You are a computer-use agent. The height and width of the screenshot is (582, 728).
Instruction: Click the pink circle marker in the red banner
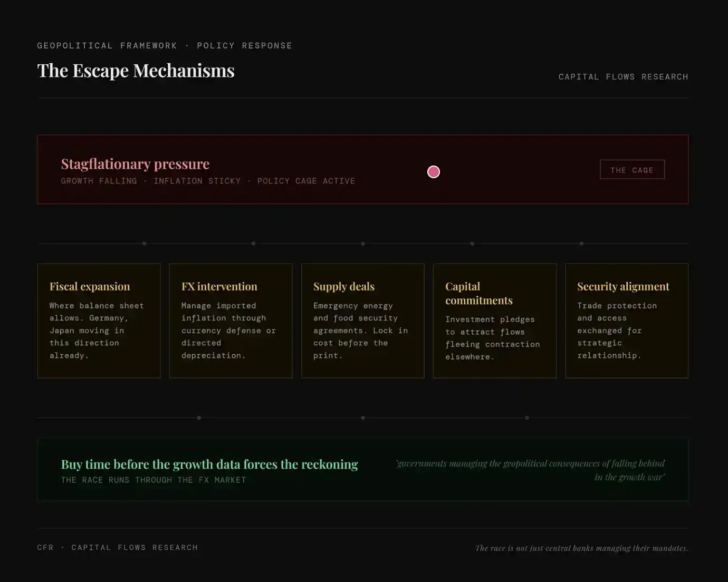[433, 172]
